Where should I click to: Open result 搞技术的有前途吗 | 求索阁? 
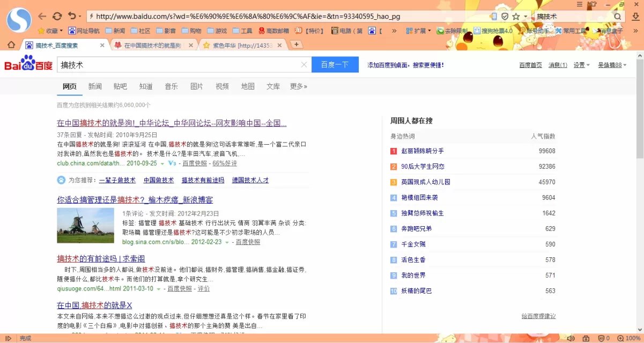tap(101, 258)
